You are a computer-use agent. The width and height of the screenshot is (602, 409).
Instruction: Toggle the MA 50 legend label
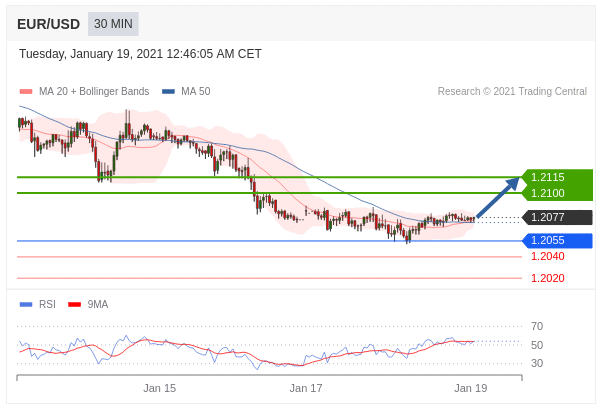(195, 92)
